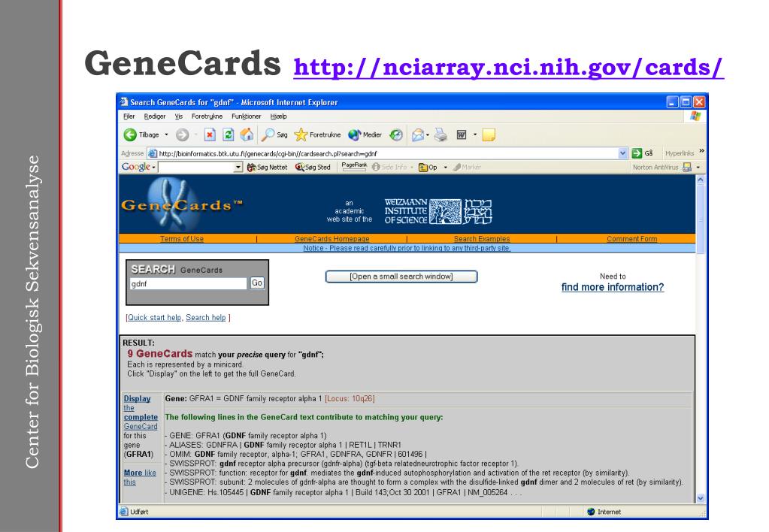
Task: Click the gdnf search input field
Action: click(189, 283)
